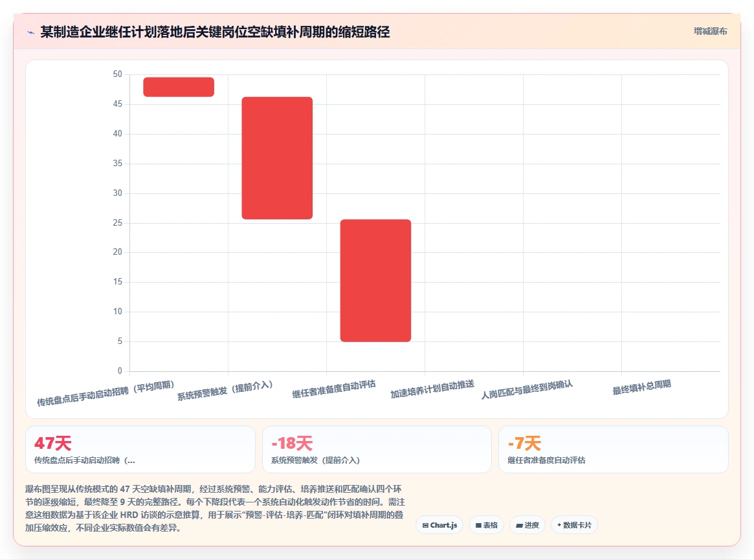Click x-axis label 加速培养计划自动推送

click(432, 389)
